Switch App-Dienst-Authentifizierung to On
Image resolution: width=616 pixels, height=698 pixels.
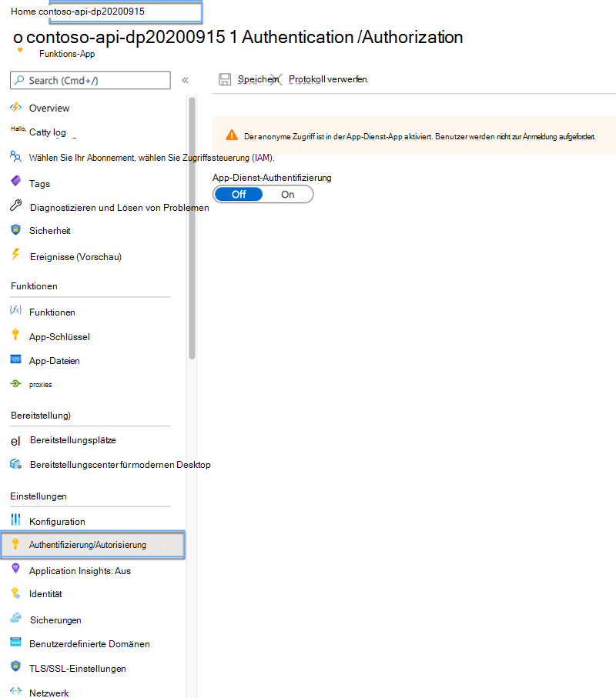click(288, 194)
